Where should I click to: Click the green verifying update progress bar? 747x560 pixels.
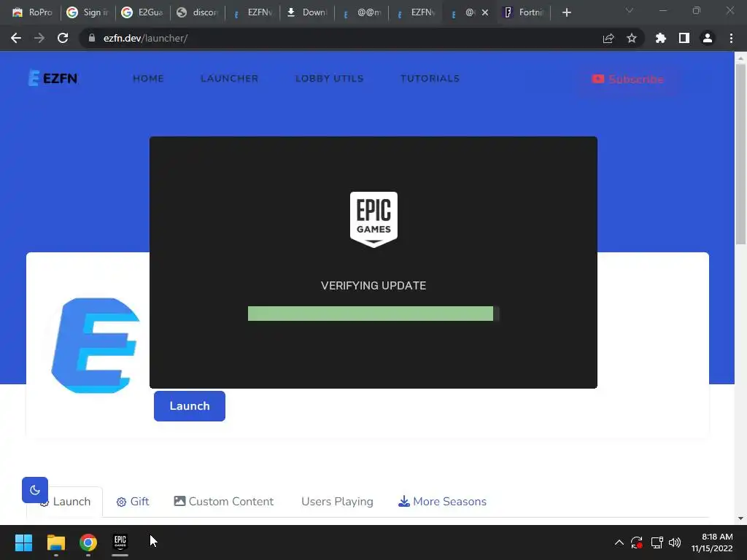coord(373,314)
